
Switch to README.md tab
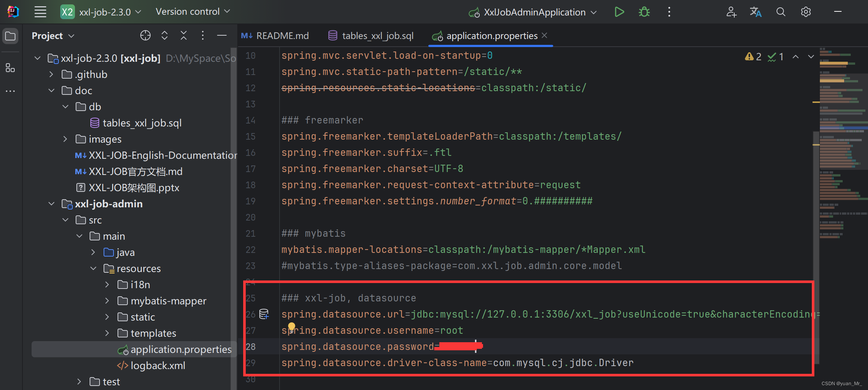pyautogui.click(x=275, y=36)
